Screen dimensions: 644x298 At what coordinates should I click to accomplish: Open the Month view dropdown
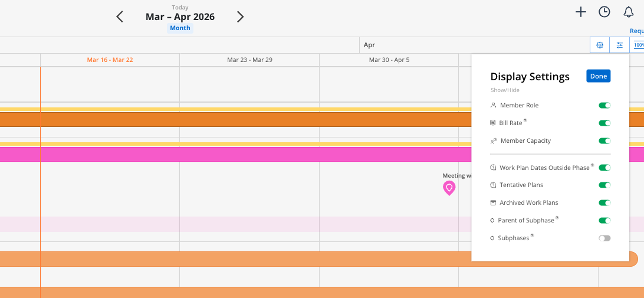(180, 28)
